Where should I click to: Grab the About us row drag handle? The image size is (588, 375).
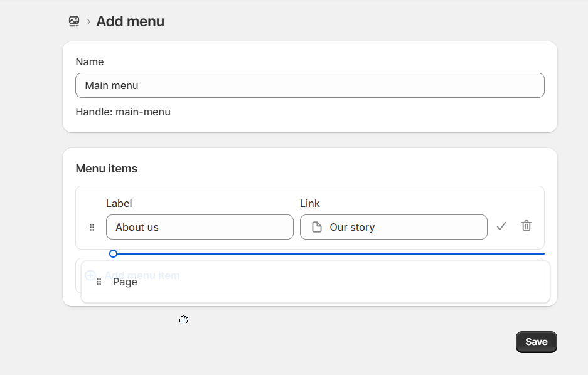(92, 227)
